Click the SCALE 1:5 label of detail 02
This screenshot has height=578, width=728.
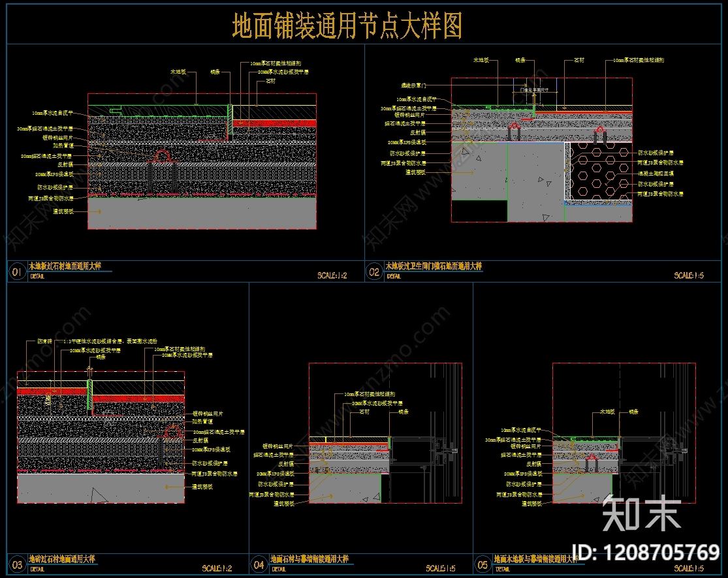[689, 275]
